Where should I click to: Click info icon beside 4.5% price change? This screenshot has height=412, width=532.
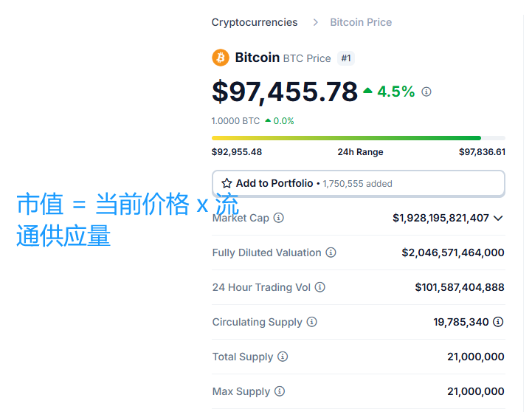click(x=426, y=92)
